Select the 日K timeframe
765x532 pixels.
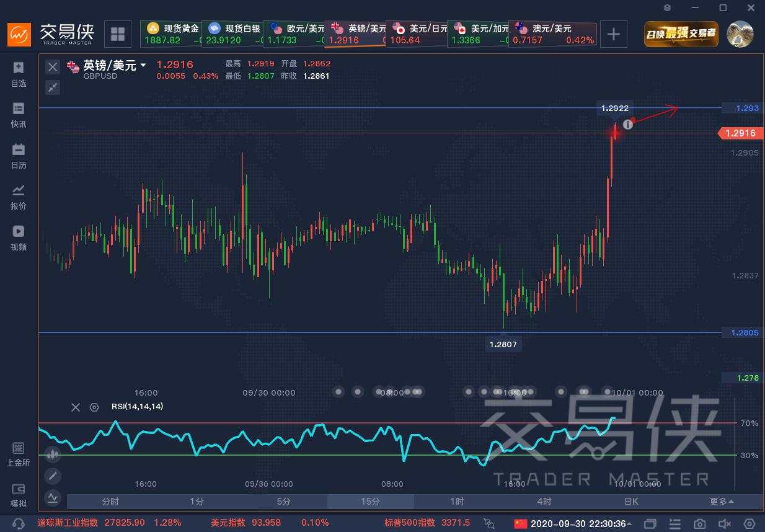[631, 502]
